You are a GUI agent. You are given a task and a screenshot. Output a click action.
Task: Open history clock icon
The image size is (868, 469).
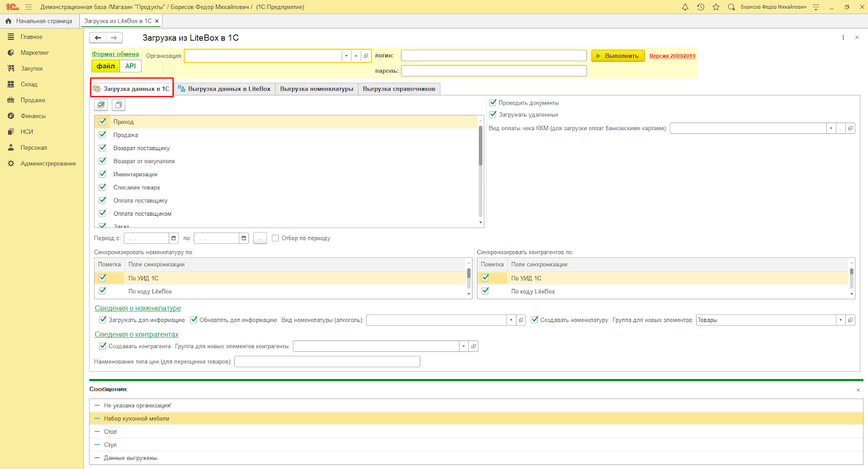tap(701, 7)
